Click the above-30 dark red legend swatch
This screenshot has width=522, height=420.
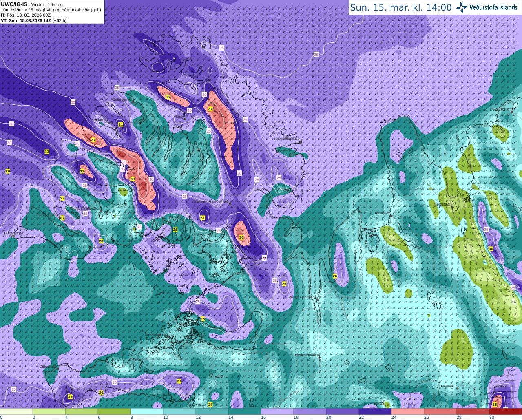(x=506, y=411)
